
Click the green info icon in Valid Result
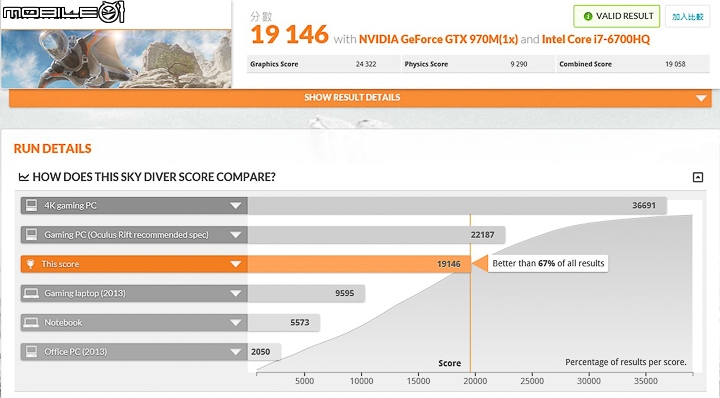[x=587, y=17]
